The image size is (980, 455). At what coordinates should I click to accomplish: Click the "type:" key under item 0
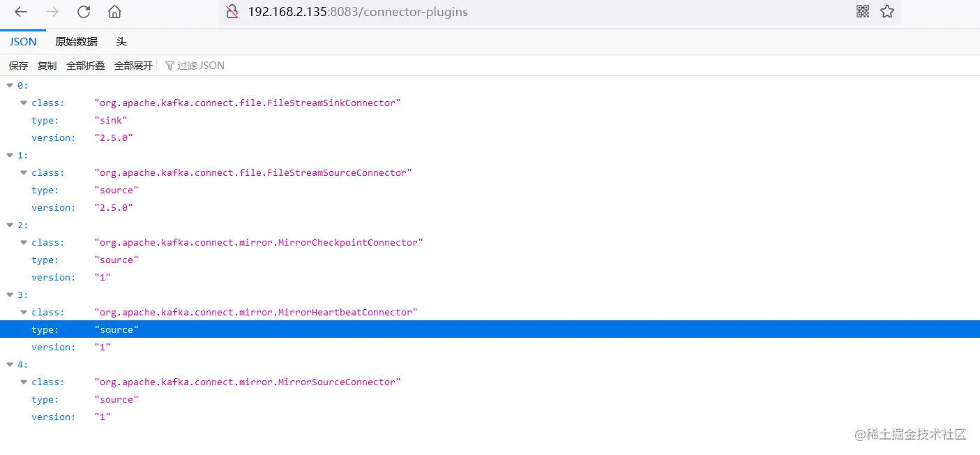45,120
